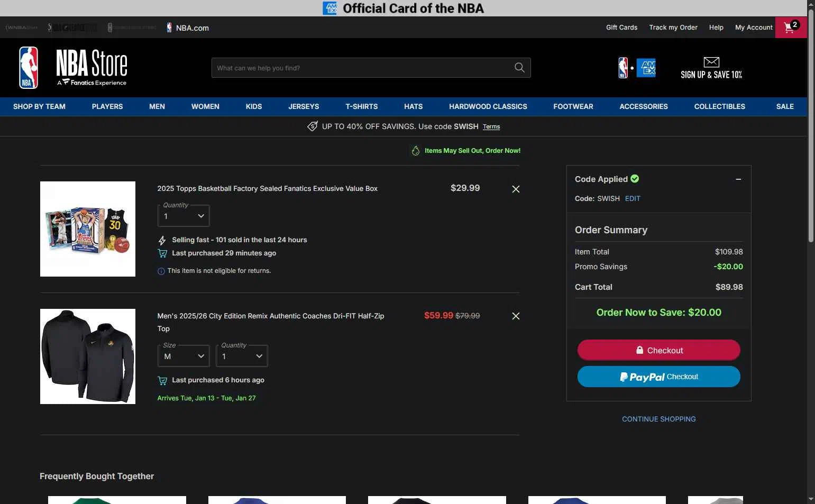Open the Players menu

tap(107, 106)
